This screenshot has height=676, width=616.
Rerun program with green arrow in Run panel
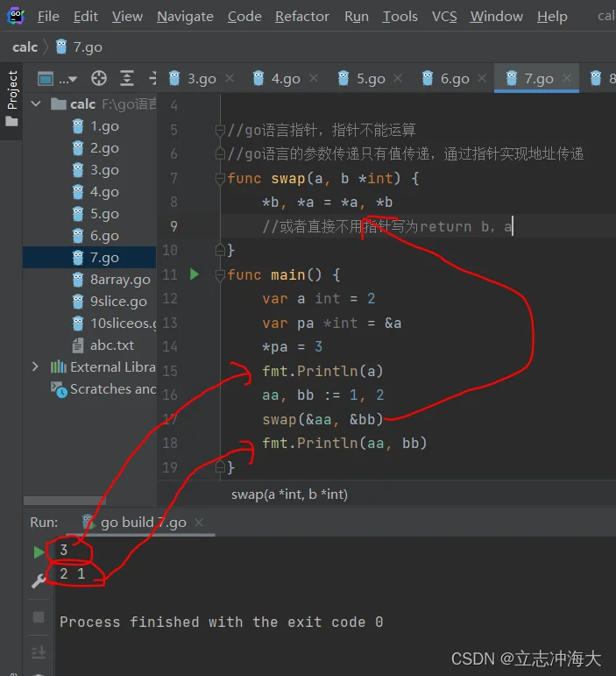tap(38, 552)
